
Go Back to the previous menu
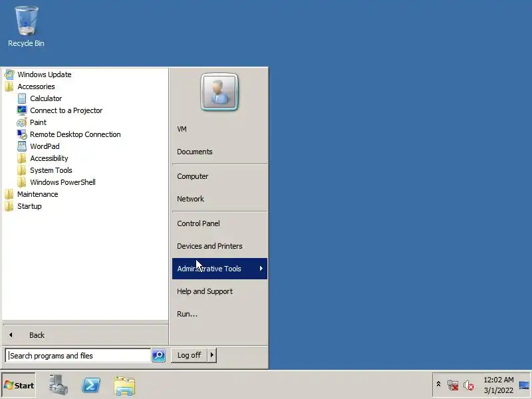(85, 335)
